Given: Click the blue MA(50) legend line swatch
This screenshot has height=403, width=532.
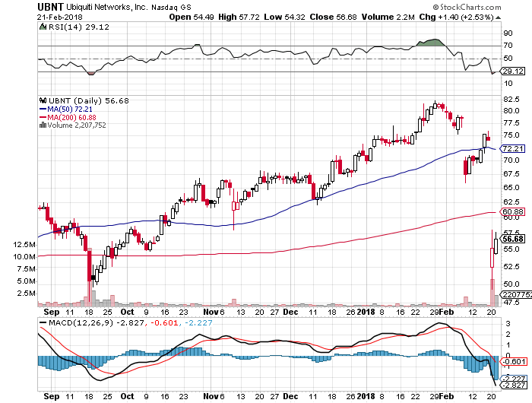Looking at the screenshot, I should [x=43, y=109].
